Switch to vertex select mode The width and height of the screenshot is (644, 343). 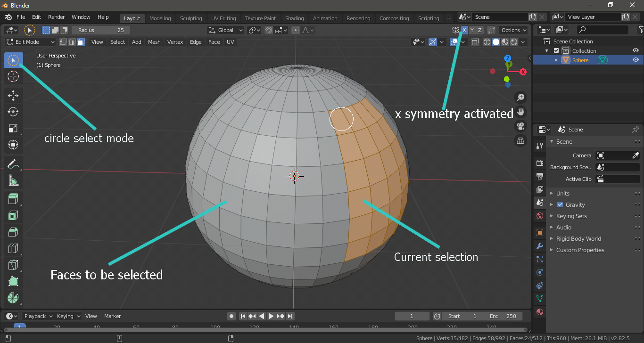[64, 42]
